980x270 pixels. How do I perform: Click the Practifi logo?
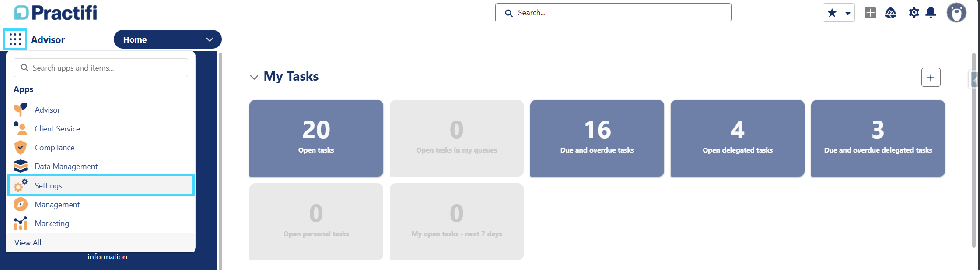pyautogui.click(x=56, y=13)
